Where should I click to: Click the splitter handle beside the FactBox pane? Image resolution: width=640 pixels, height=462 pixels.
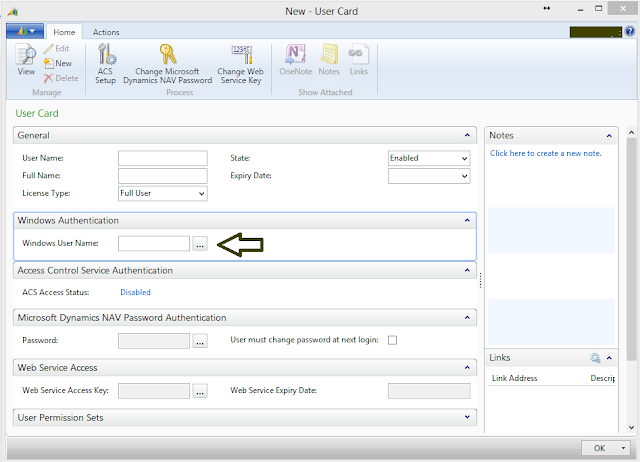(480, 280)
